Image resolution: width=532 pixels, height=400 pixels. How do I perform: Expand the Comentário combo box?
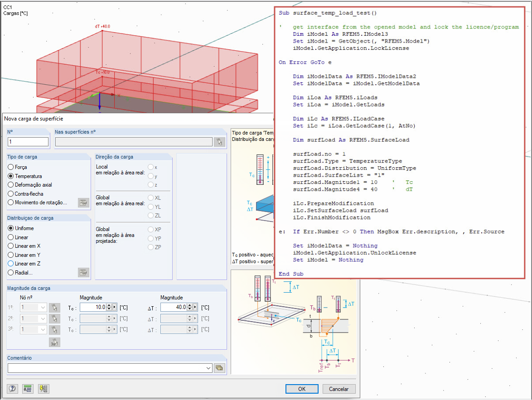click(x=208, y=368)
